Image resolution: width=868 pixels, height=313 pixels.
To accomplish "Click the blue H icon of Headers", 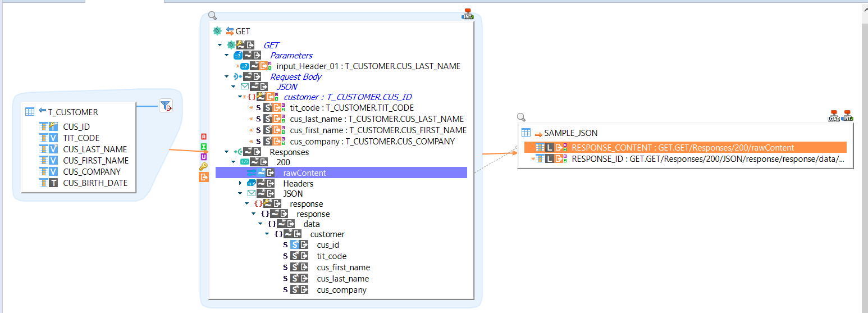I will coord(252,183).
